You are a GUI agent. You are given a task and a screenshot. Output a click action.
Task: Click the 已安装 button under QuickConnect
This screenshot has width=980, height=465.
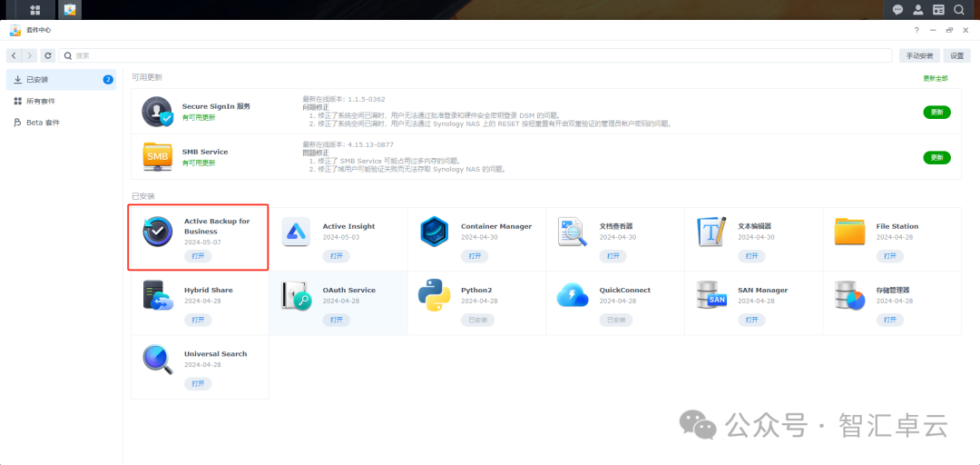tap(616, 320)
